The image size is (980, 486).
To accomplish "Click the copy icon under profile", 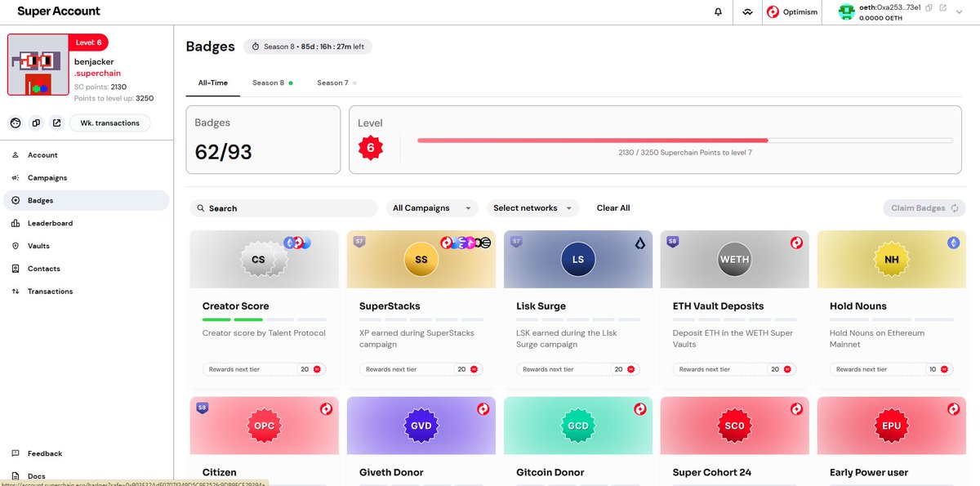I will click(x=36, y=123).
